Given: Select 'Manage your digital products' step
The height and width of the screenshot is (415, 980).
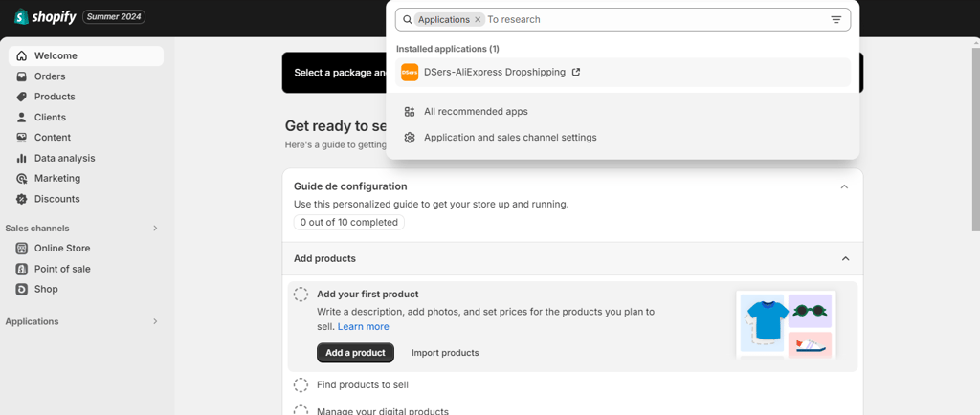Looking at the screenshot, I should 383,410.
